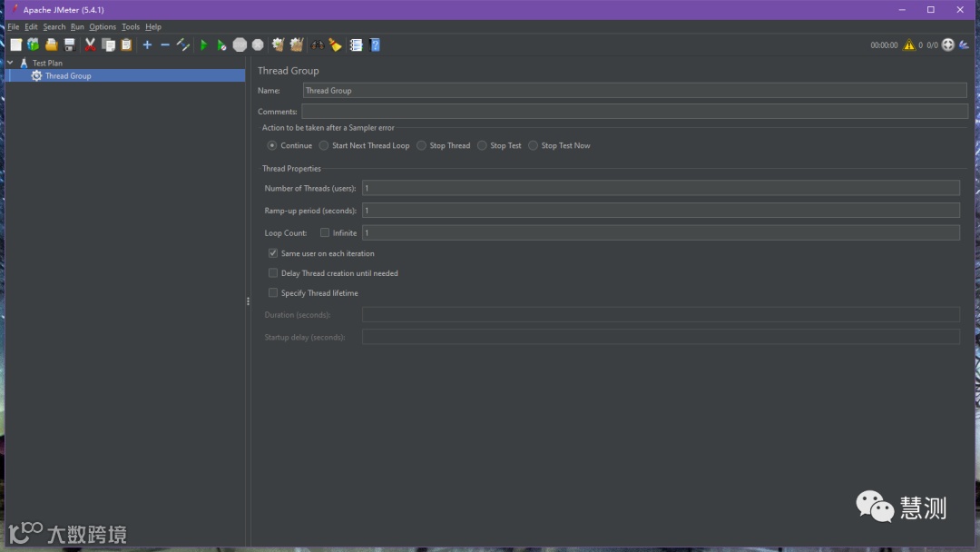This screenshot has width=980, height=552.
Task: Select the Thread Group label in tree
Action: pyautogui.click(x=68, y=75)
